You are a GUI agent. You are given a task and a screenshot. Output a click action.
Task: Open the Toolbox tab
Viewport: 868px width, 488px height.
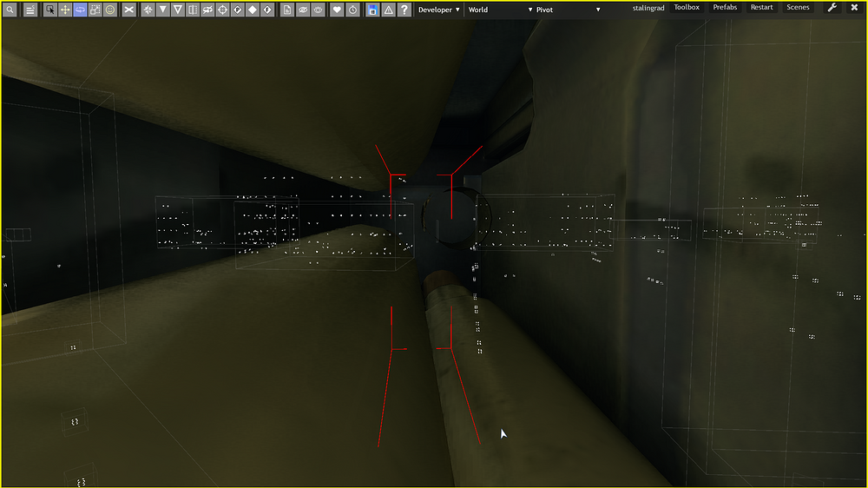(x=687, y=8)
